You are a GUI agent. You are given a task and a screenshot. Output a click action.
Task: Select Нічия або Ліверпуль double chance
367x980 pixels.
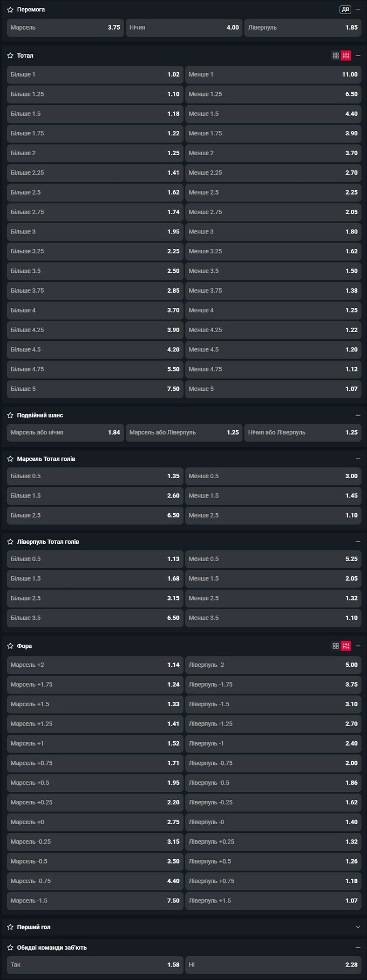(302, 432)
